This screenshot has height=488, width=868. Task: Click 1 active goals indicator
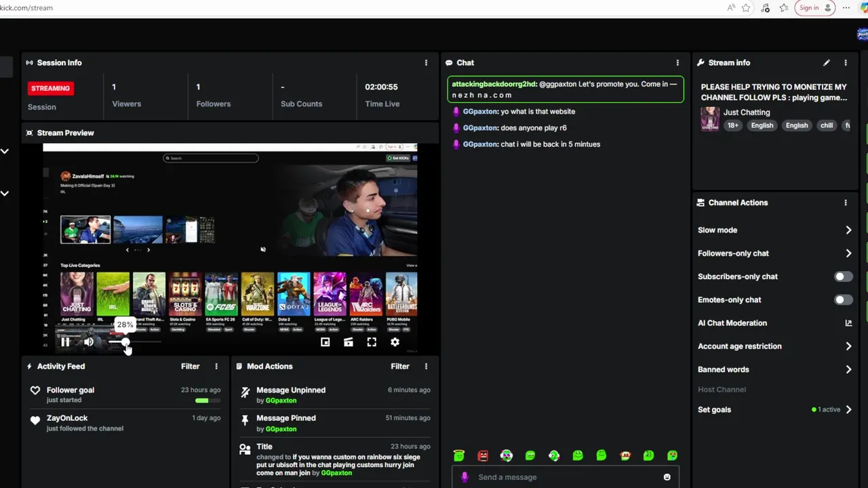tap(826, 409)
